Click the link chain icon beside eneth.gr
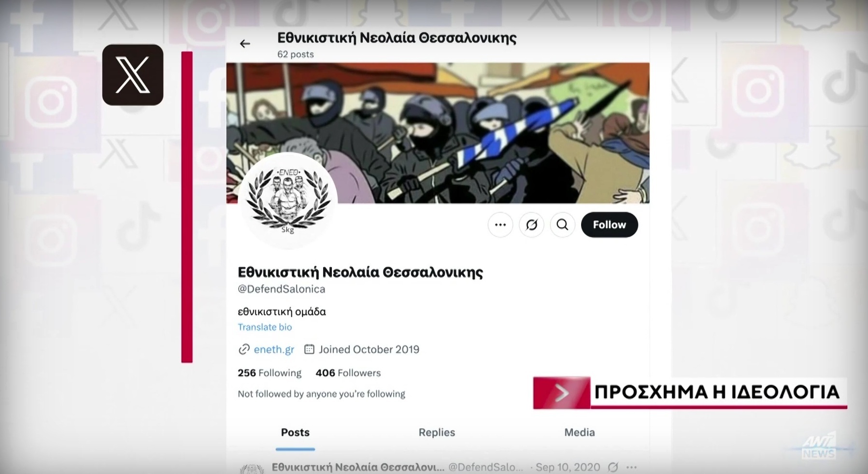Image resolution: width=868 pixels, height=474 pixels. click(x=244, y=349)
